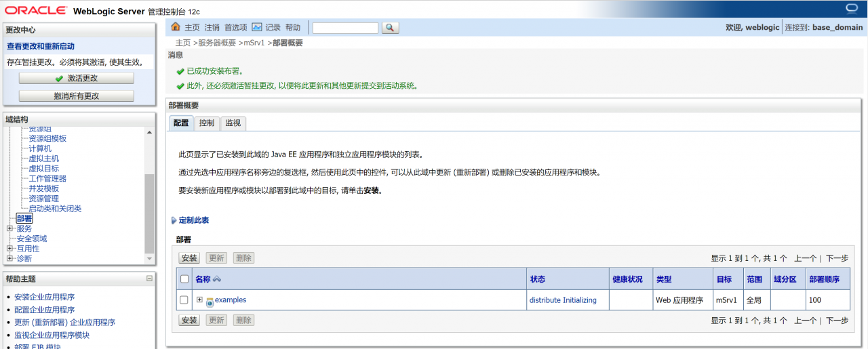
Task: Click 主页 in the breadcrumb path
Action: coord(183,43)
